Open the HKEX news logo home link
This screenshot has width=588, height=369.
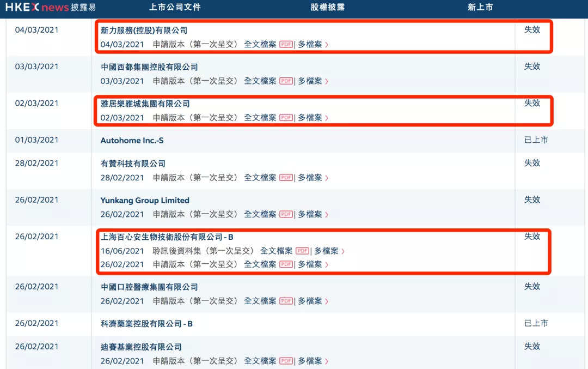(x=51, y=7)
